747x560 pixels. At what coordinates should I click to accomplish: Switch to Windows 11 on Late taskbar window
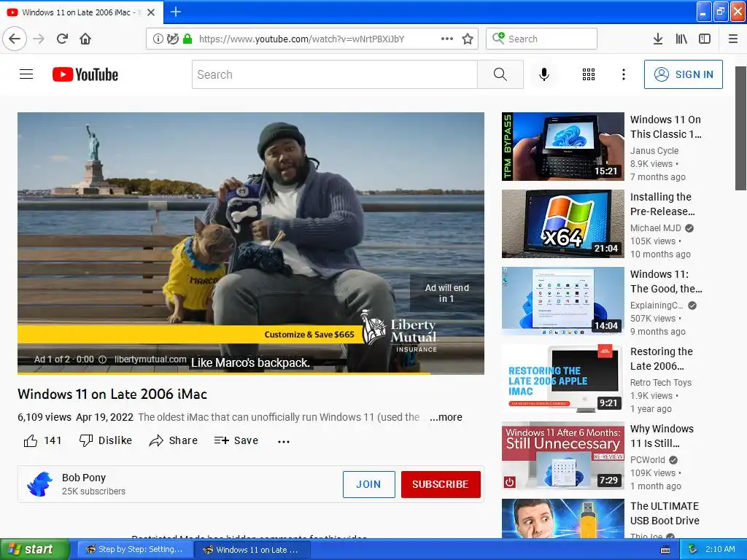pos(252,550)
